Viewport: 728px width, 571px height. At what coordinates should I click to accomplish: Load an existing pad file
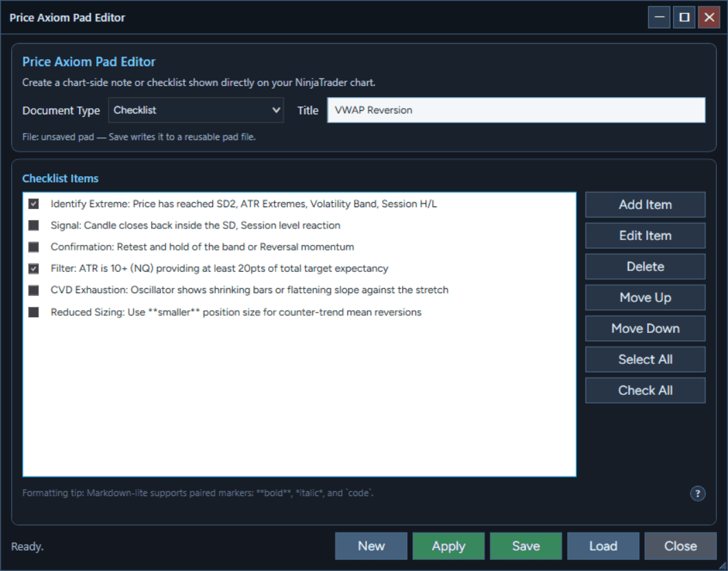click(603, 546)
